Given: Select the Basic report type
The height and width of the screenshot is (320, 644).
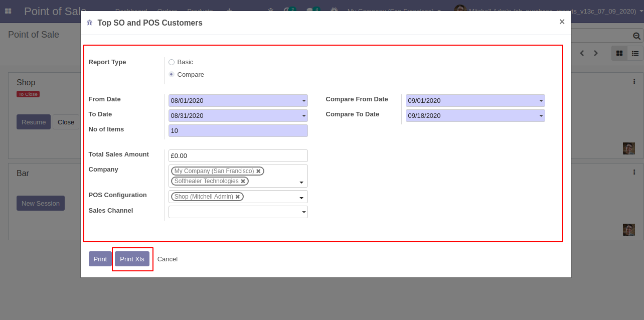Looking at the screenshot, I should click(172, 62).
